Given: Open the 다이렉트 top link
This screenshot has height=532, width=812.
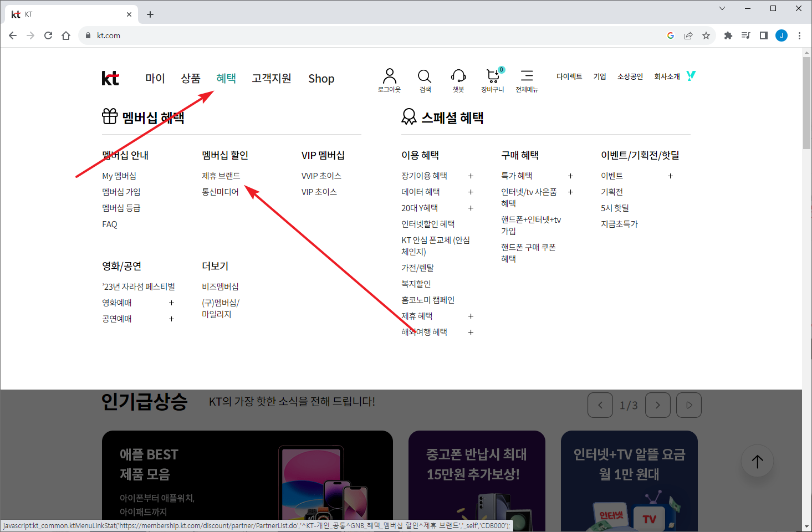Looking at the screenshot, I should point(569,76).
